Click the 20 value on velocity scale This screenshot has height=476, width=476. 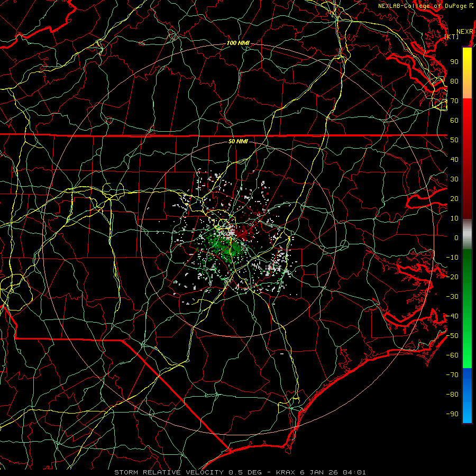[454, 198]
